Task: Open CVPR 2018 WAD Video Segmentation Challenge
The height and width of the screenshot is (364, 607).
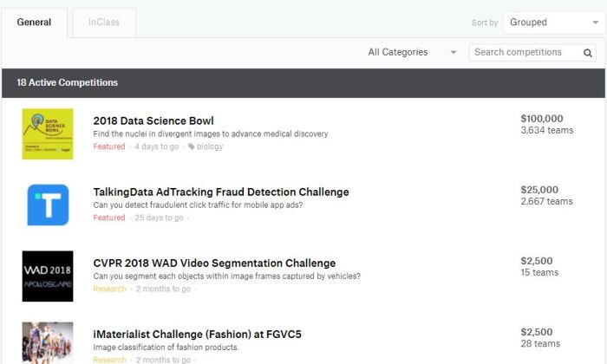Action: (x=214, y=263)
